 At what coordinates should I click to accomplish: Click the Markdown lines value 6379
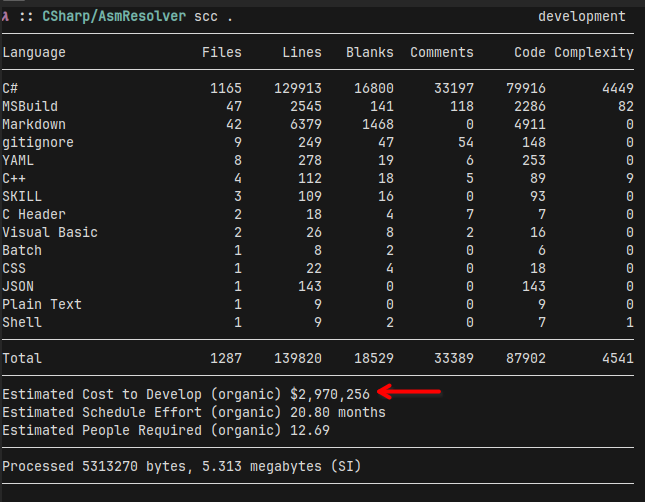pyautogui.click(x=306, y=125)
